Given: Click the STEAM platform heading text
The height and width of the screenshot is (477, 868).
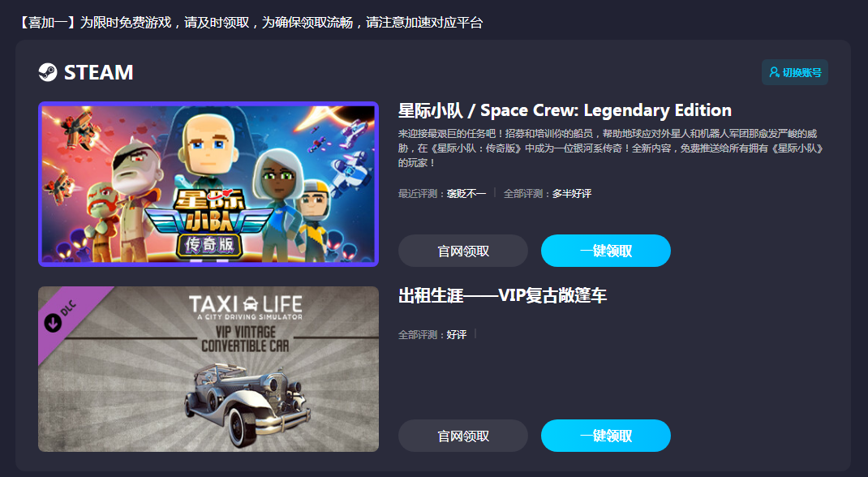Looking at the screenshot, I should click(98, 72).
